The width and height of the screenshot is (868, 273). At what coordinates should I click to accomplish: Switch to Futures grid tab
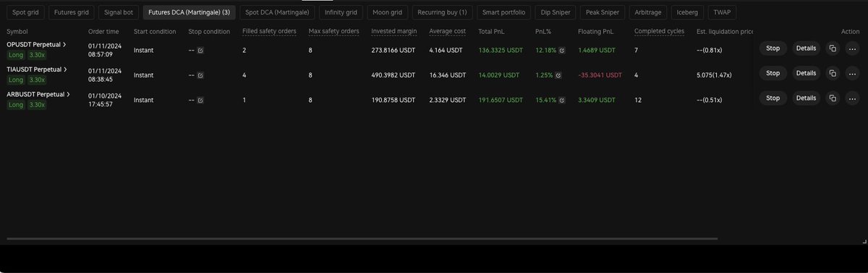[x=72, y=12]
